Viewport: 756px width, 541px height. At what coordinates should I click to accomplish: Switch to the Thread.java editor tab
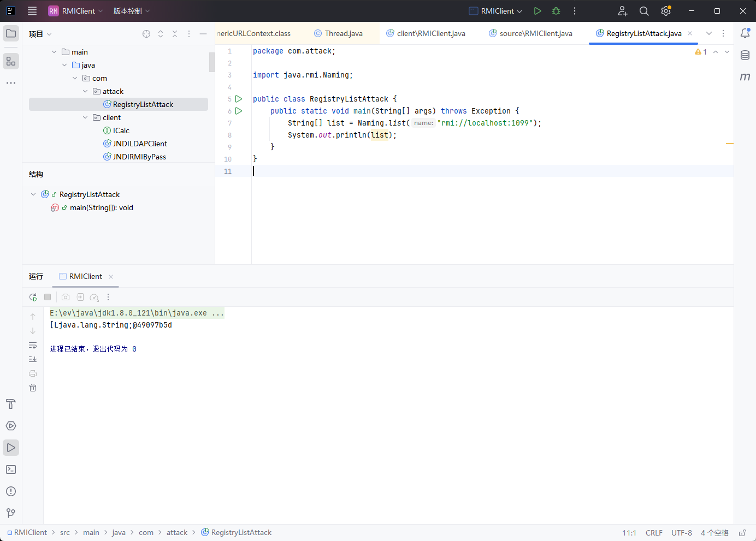[x=343, y=33]
